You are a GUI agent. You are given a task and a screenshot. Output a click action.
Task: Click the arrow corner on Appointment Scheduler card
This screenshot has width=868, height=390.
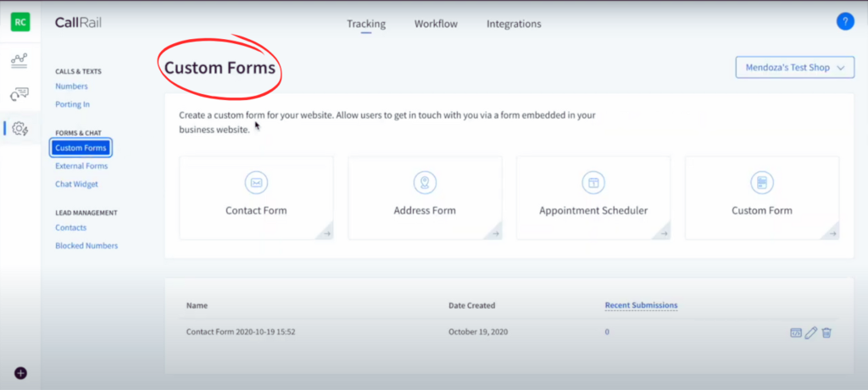[662, 232]
